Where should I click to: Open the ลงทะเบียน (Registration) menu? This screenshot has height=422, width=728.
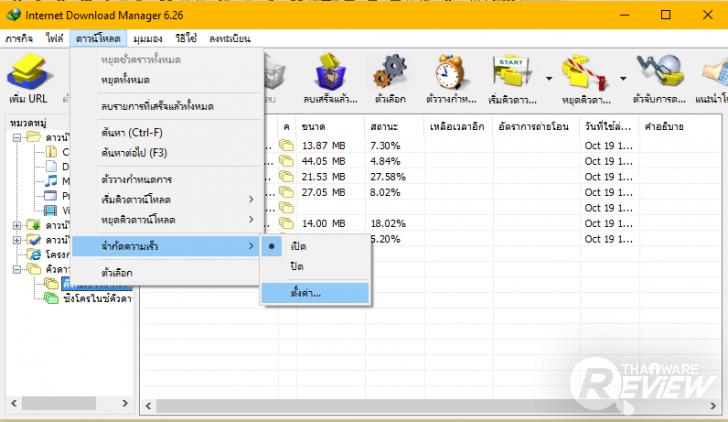click(230, 39)
